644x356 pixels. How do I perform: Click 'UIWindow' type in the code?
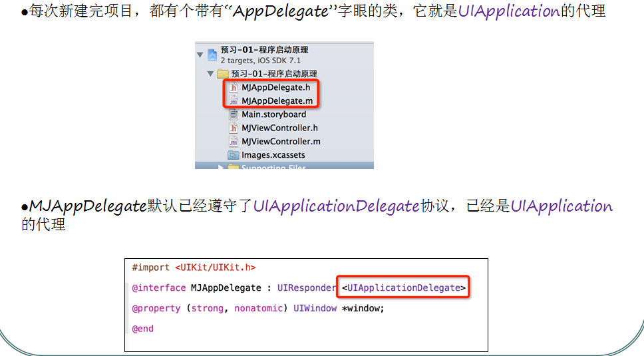pos(315,308)
